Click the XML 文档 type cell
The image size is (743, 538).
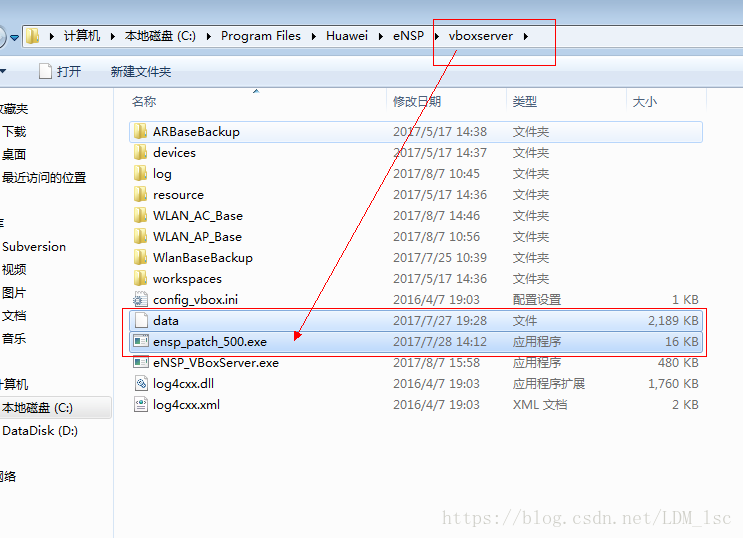tap(540, 404)
